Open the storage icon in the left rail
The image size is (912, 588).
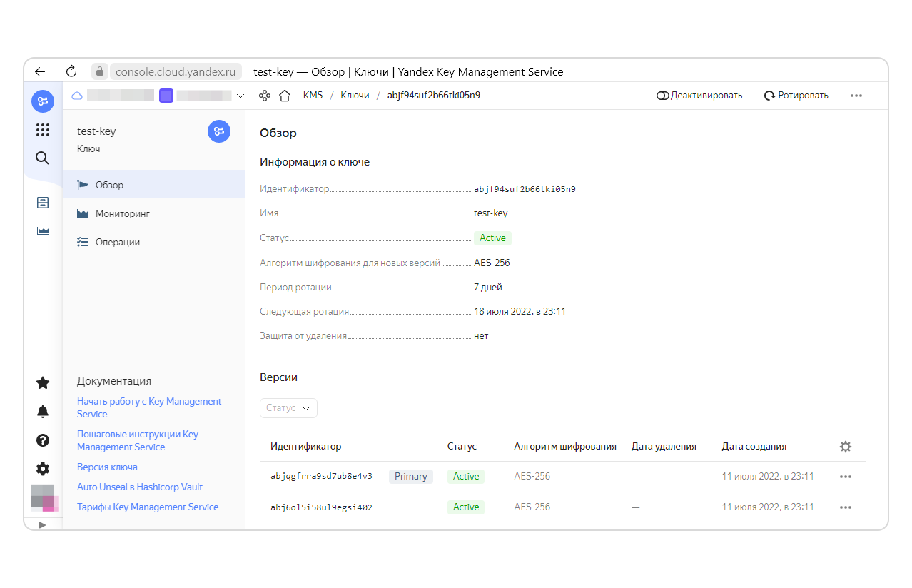(43, 203)
